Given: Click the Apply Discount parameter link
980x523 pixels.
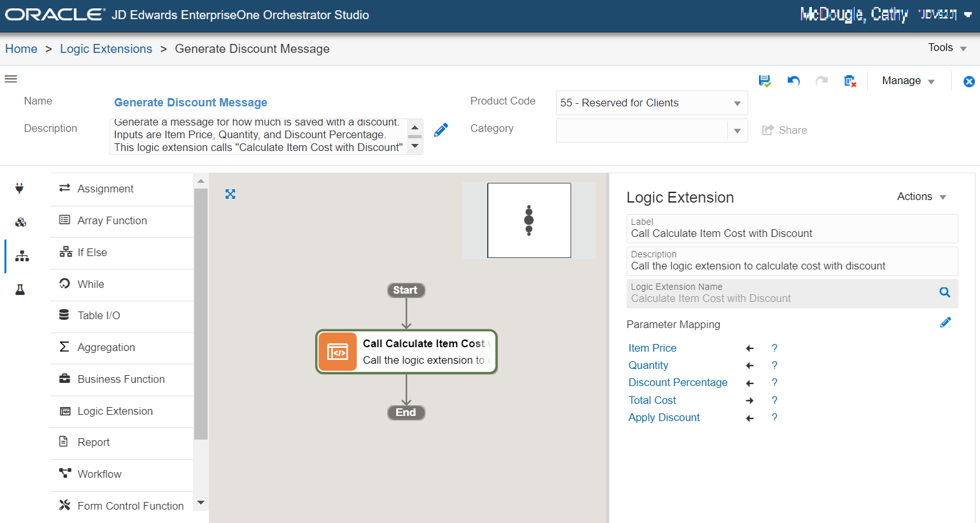Looking at the screenshot, I should click(664, 417).
